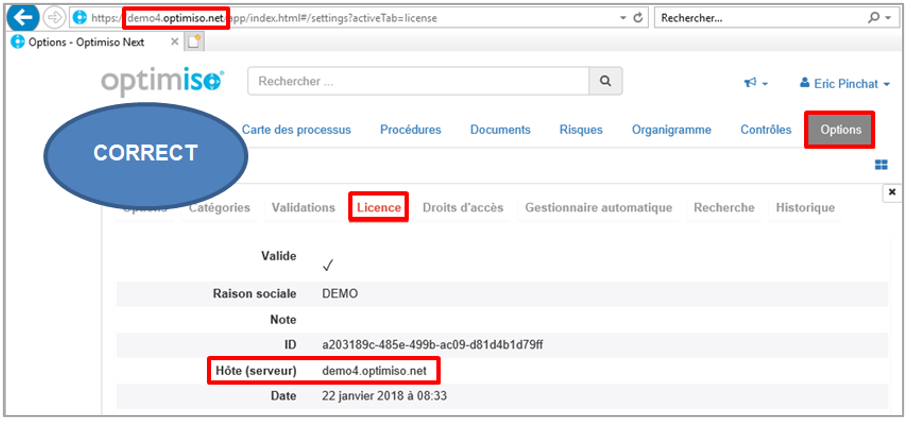Expand the address bar history dropdown arrow
The image size is (908, 424).
[622, 18]
